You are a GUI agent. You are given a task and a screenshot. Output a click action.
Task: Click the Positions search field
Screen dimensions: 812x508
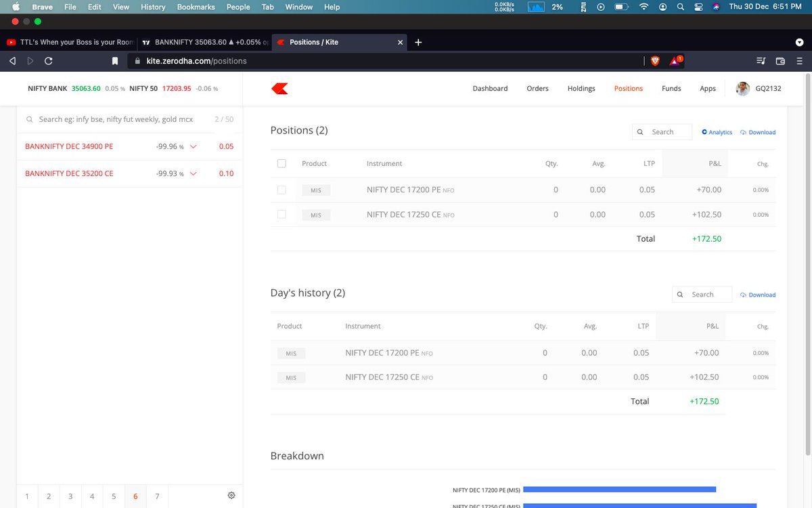coord(662,132)
